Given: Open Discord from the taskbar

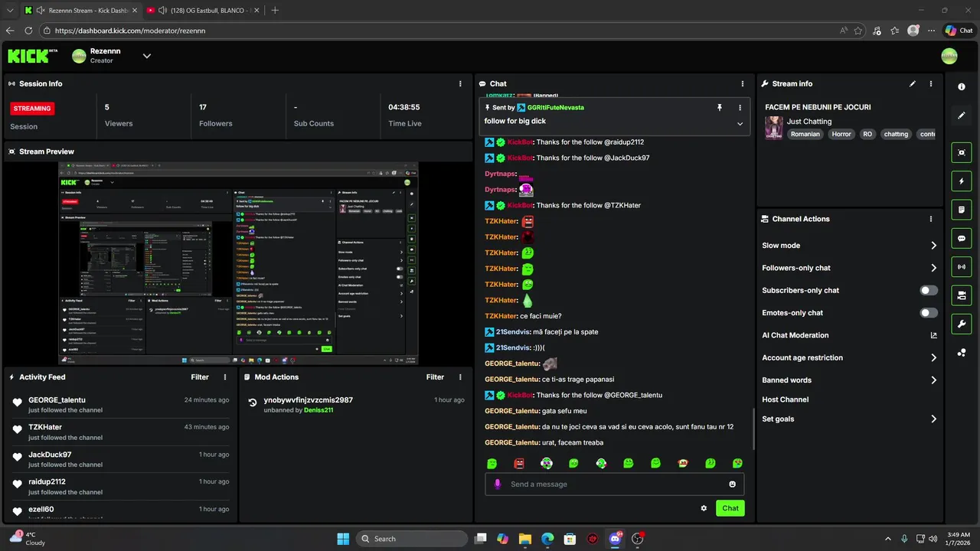Looking at the screenshot, I should click(x=615, y=539).
